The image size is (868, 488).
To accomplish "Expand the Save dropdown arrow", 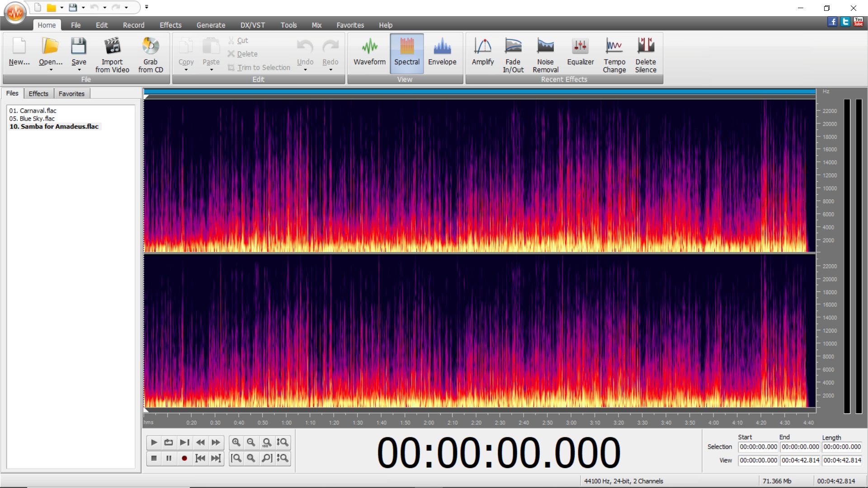I will click(79, 70).
